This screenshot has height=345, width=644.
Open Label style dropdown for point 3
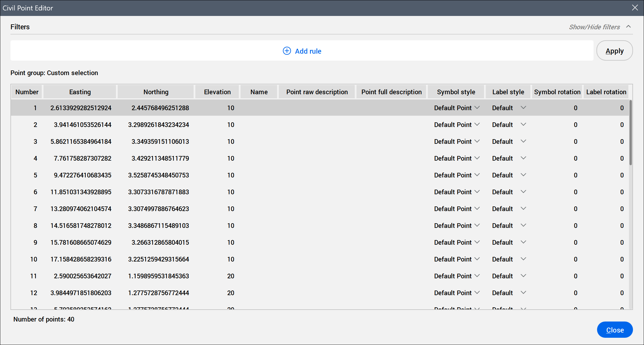pos(523,141)
